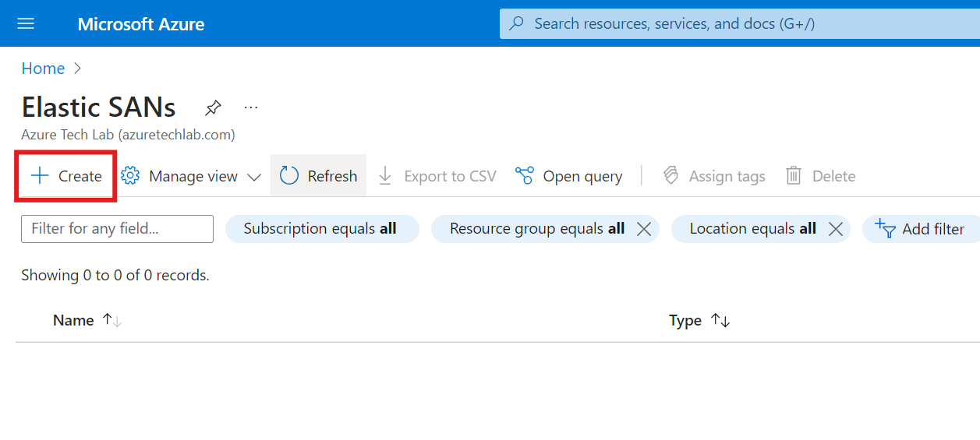Screen dimensions: 980x440
Task: Click the Assign tags button
Action: pyautogui.click(x=713, y=176)
